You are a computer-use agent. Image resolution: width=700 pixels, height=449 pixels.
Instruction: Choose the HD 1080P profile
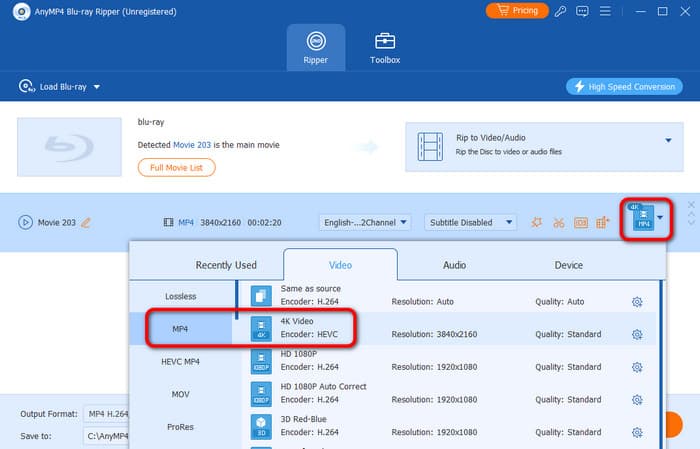point(449,361)
